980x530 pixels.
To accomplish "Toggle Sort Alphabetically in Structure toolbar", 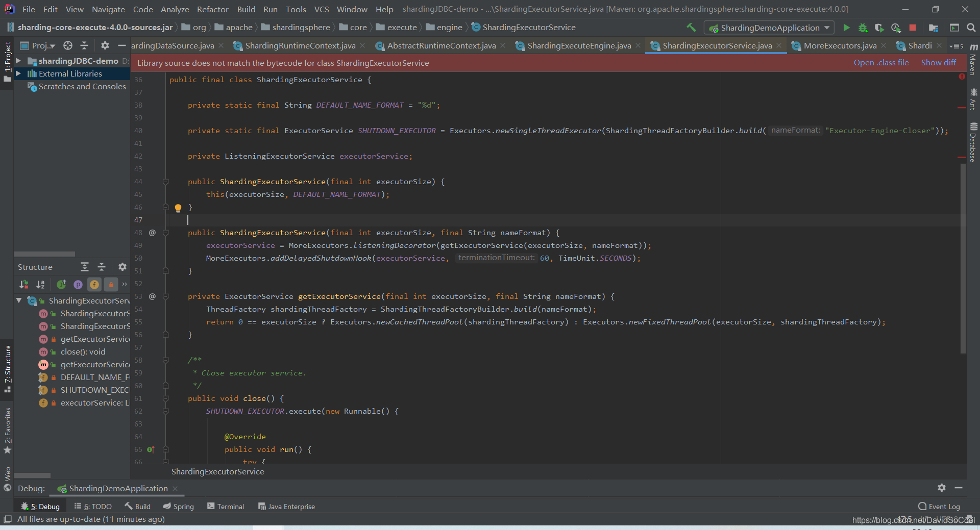I will pos(40,284).
